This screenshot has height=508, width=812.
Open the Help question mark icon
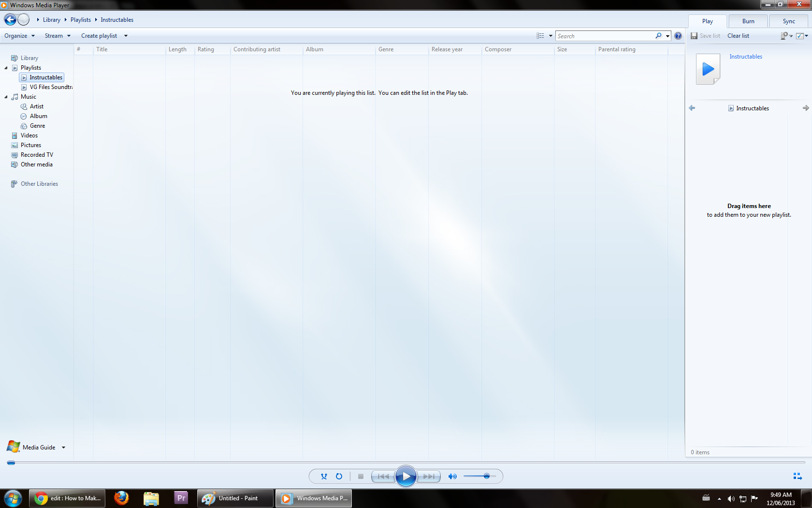tap(678, 36)
